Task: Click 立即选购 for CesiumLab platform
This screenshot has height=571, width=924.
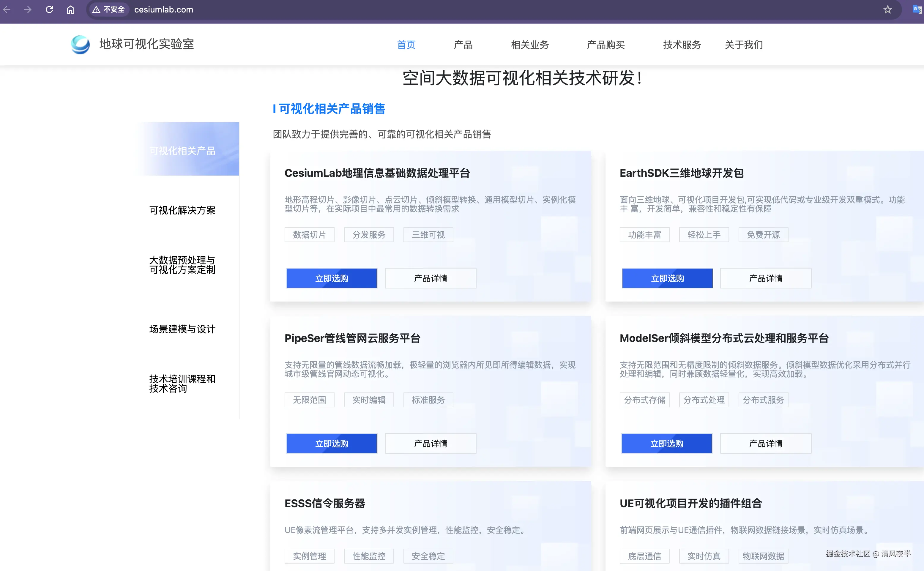Action: pyautogui.click(x=331, y=278)
